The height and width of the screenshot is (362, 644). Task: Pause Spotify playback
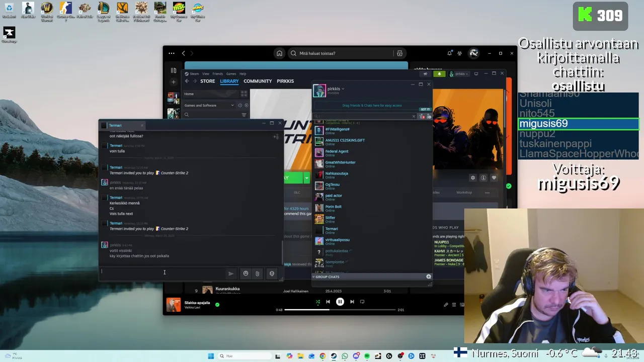(340, 302)
